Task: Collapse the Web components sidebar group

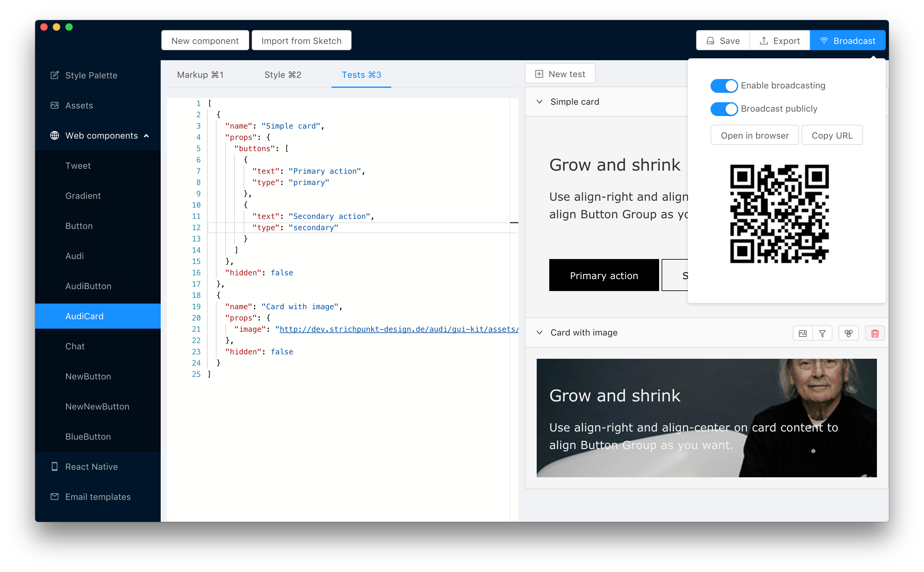Action: point(147,136)
